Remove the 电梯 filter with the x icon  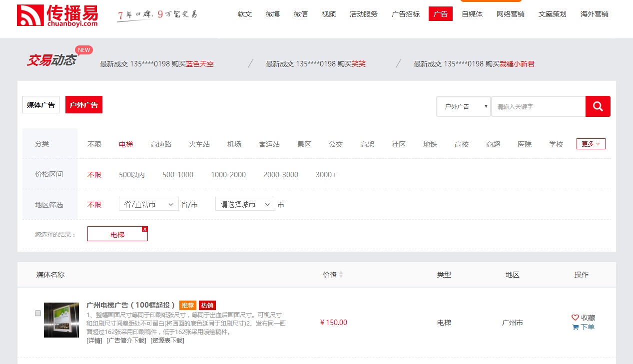point(145,229)
